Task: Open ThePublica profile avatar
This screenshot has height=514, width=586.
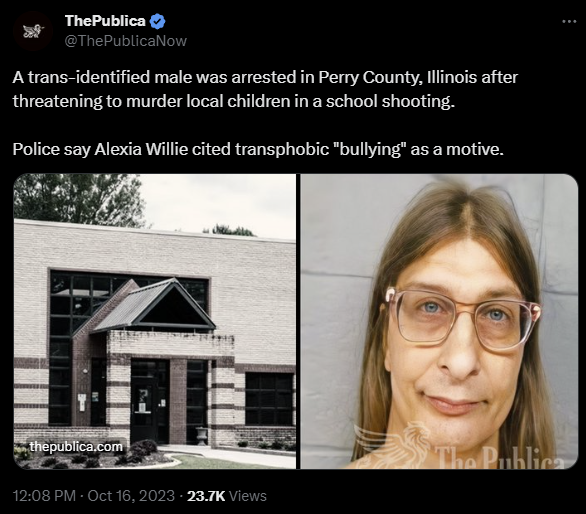Action: (33, 31)
